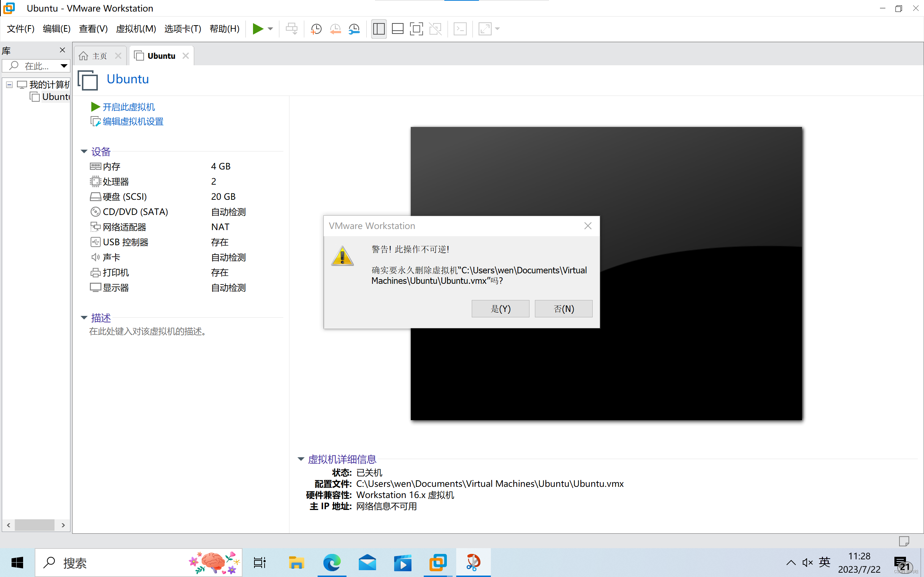
Task: Toggle the library panel icon
Action: click(378, 28)
